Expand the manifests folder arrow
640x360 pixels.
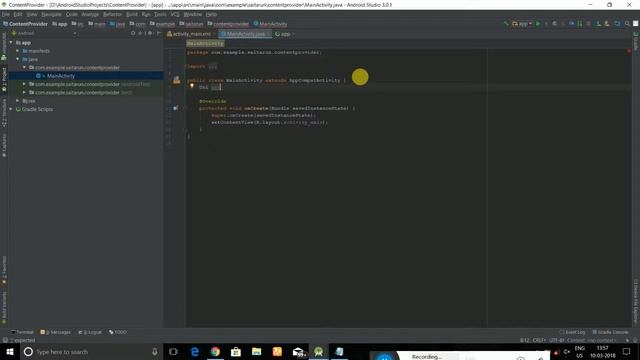pos(18,51)
